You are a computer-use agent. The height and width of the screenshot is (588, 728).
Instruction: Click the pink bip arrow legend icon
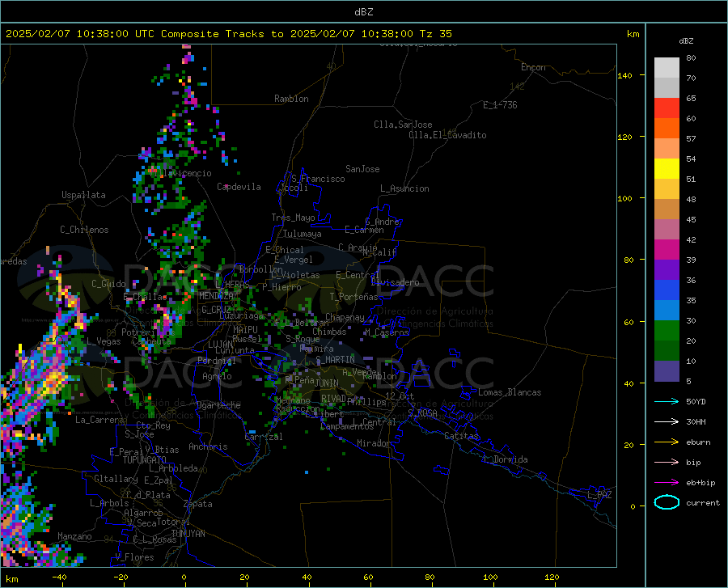pos(667,462)
